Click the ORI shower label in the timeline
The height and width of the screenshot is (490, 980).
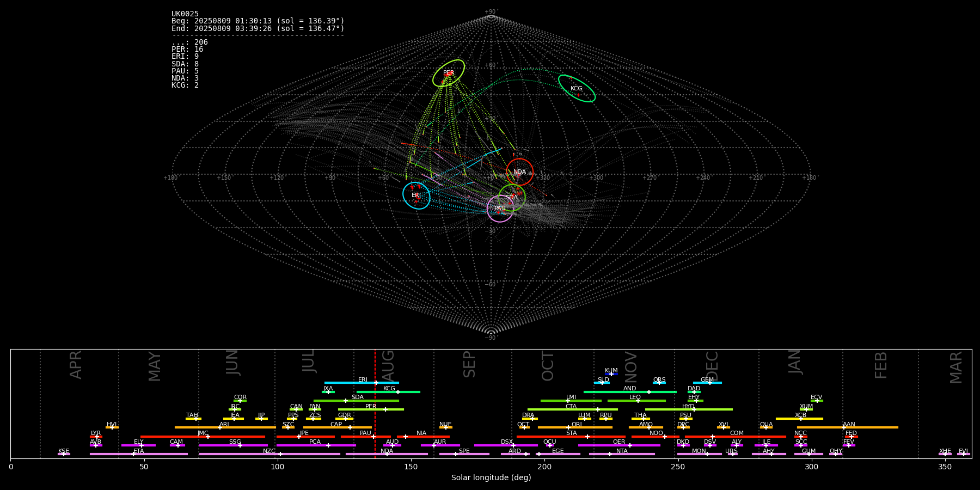click(577, 425)
